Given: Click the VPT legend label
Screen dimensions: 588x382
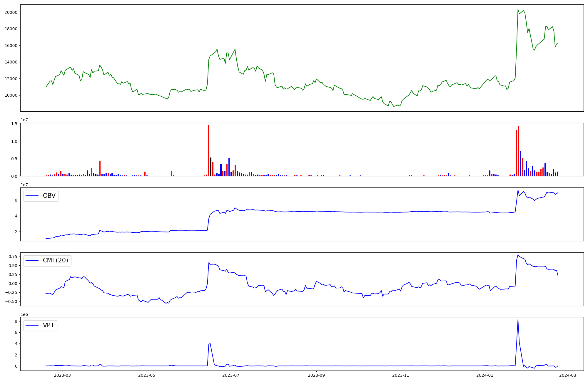Looking at the screenshot, I should click(x=49, y=326).
